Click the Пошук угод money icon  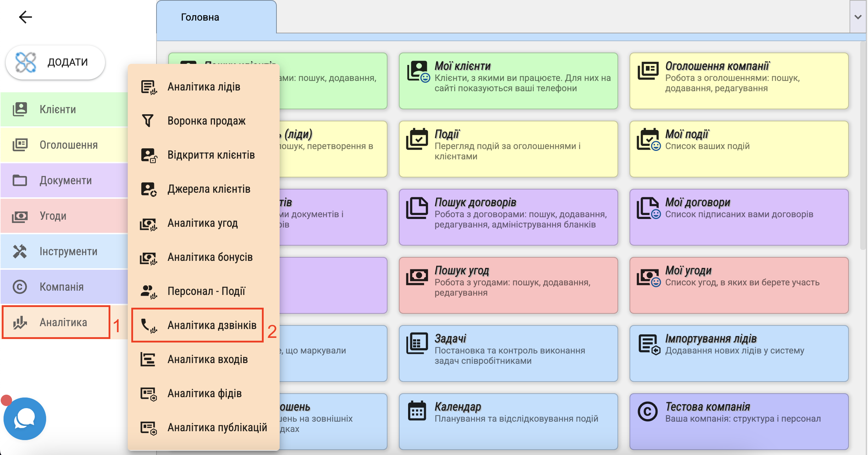pyautogui.click(x=417, y=277)
